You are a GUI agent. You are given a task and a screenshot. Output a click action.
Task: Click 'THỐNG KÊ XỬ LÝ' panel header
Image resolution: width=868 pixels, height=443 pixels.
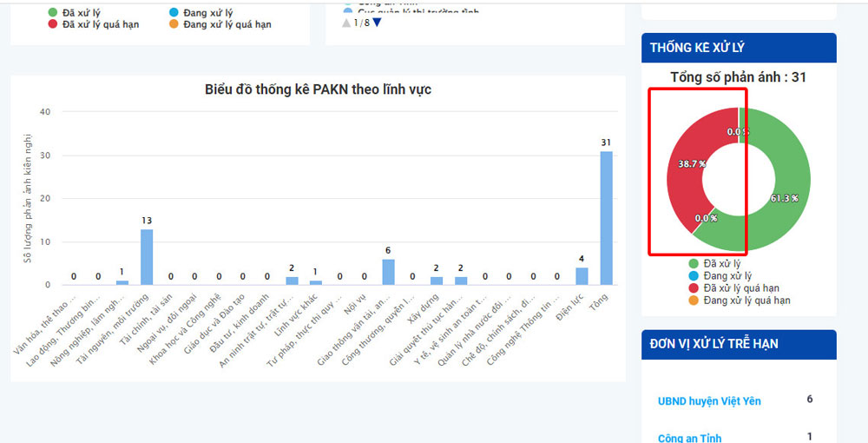pos(739,48)
